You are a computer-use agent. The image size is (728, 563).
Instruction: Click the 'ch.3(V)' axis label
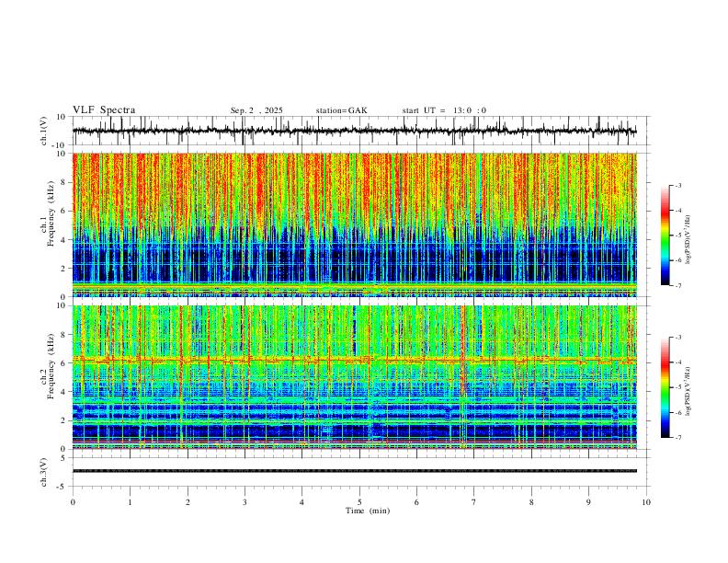click(x=44, y=472)
